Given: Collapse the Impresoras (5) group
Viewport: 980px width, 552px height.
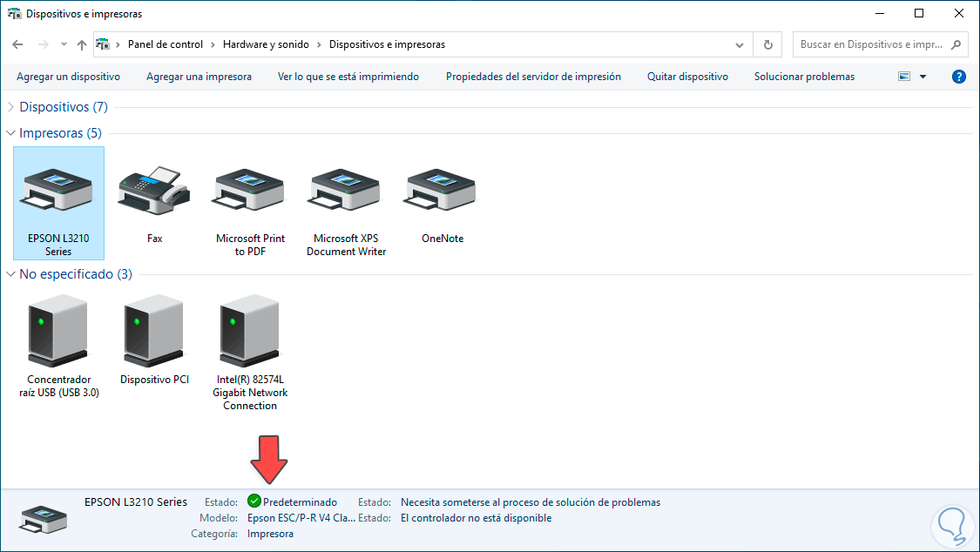Looking at the screenshot, I should click(x=10, y=133).
